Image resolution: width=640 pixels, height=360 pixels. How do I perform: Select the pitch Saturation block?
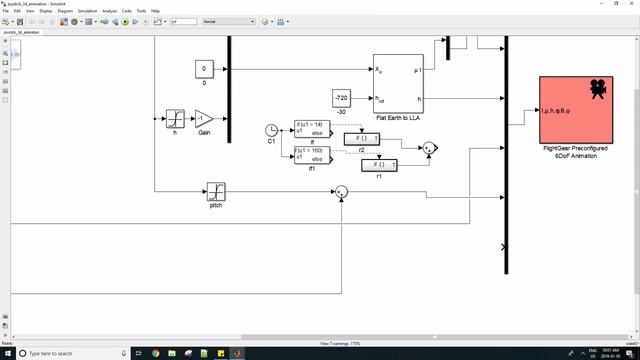(x=216, y=191)
